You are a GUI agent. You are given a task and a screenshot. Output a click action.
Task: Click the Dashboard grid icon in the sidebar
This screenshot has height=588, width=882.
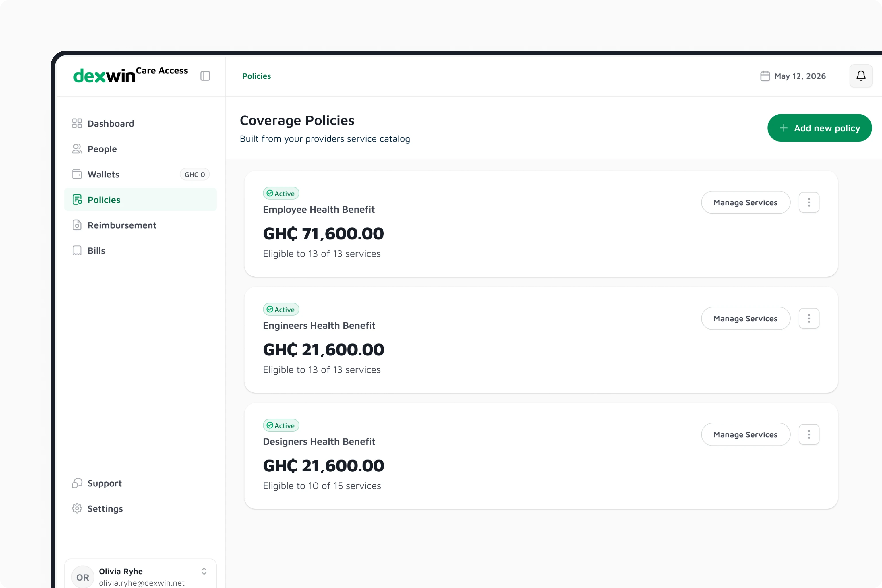tap(77, 123)
